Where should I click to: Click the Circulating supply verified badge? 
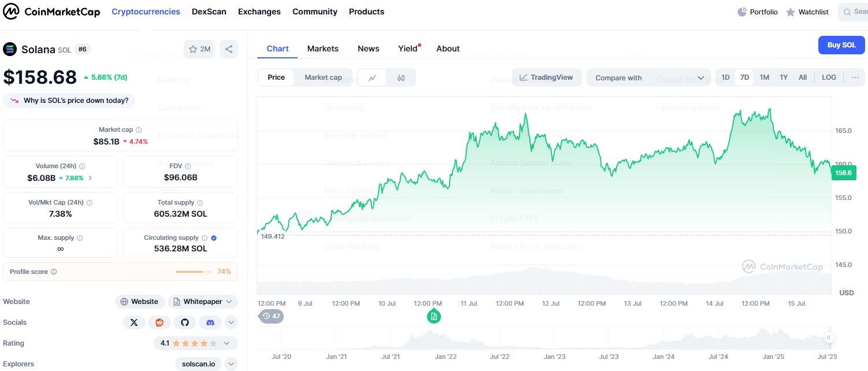[214, 238]
